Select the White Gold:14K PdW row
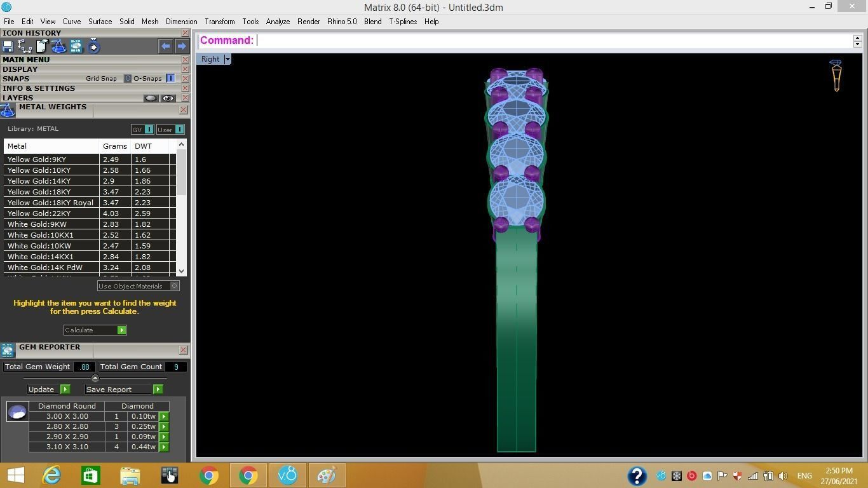This screenshot has width=868, height=488. [x=90, y=268]
